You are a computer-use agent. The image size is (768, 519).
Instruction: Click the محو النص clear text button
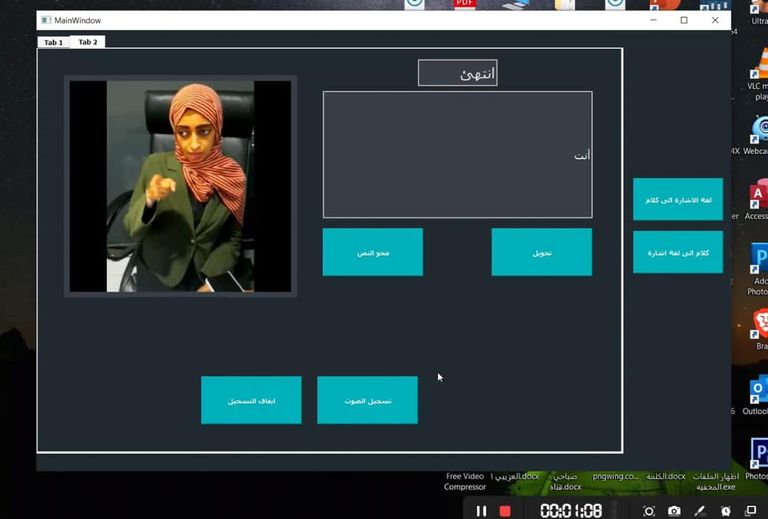372,252
